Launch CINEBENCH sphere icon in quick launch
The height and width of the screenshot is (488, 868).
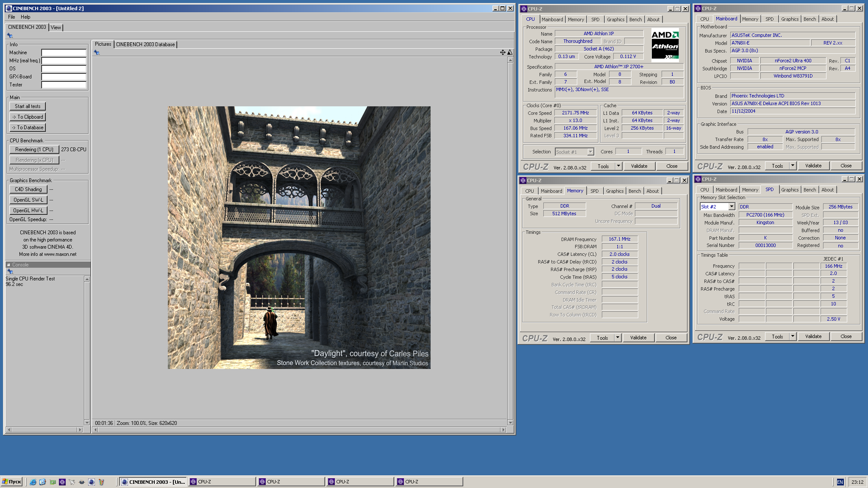coord(92,482)
